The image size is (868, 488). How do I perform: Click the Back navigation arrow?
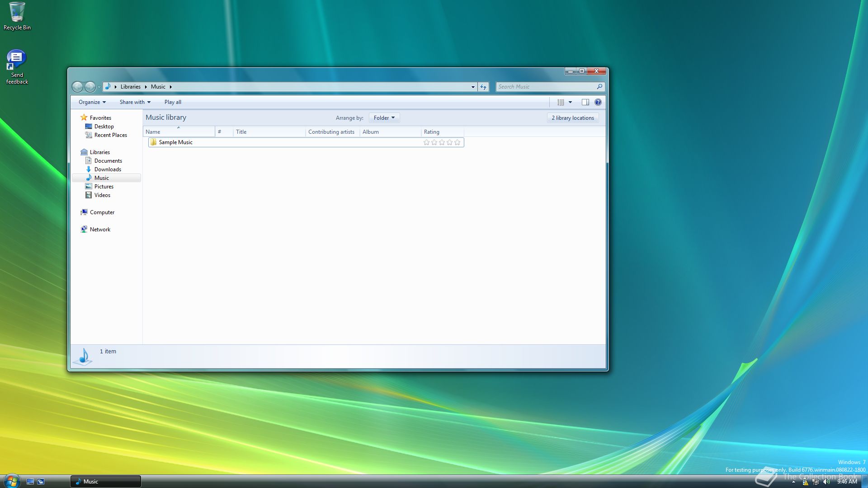point(78,87)
